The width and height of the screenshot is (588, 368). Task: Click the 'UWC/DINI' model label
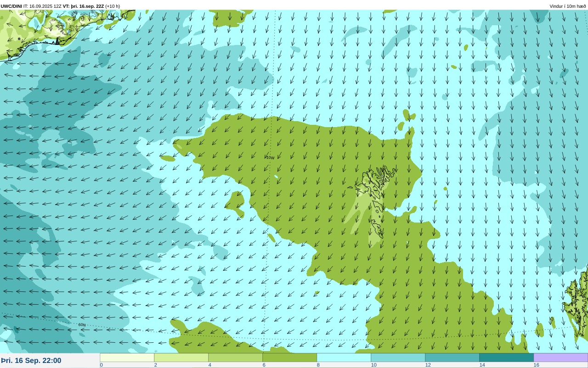pos(11,6)
